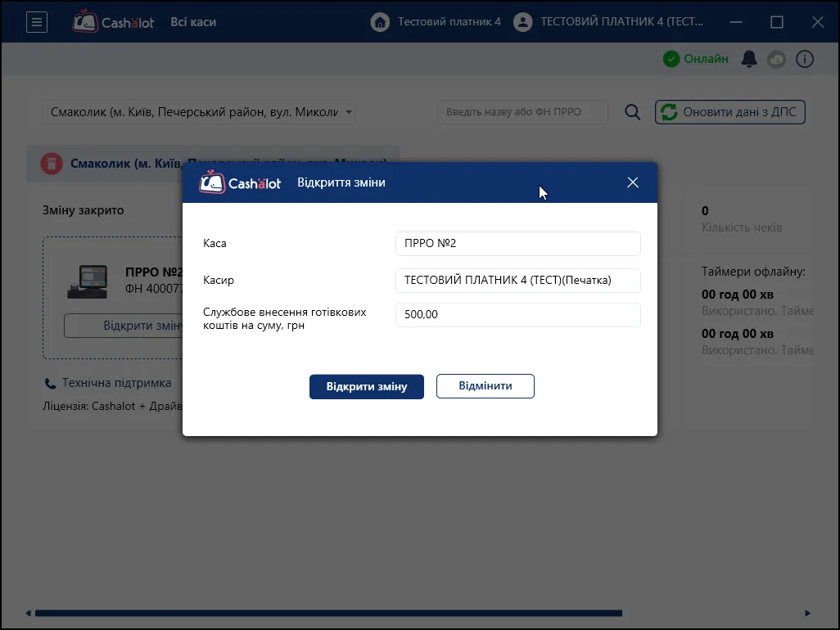
Task: Open the info circle icon
Action: (x=804, y=59)
